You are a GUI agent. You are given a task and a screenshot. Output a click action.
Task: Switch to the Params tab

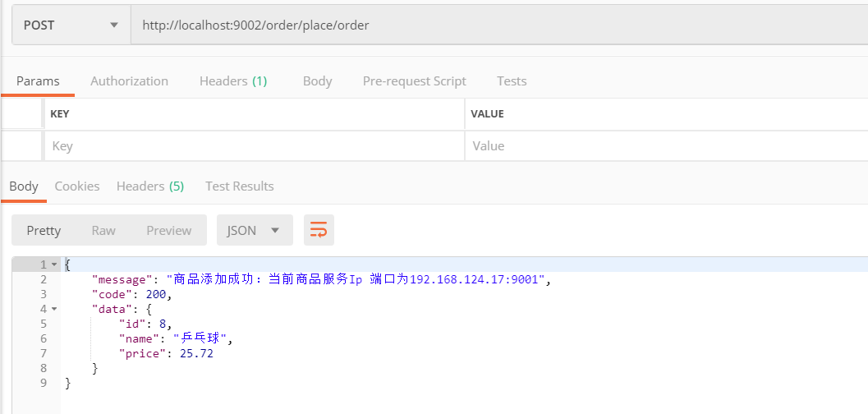point(38,81)
